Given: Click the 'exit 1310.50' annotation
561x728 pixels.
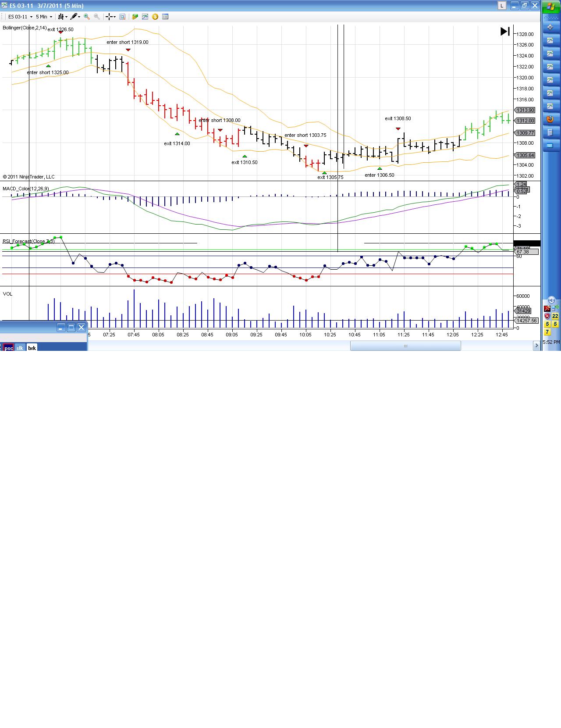Looking at the screenshot, I should (245, 162).
